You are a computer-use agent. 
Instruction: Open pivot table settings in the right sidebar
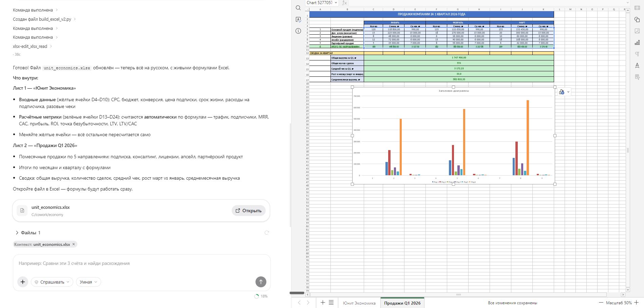coord(637,77)
